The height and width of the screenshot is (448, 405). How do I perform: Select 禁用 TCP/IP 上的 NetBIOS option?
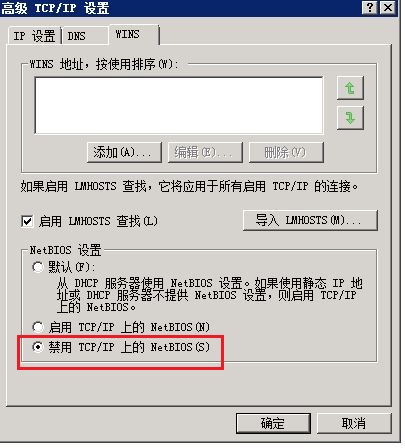[38, 347]
